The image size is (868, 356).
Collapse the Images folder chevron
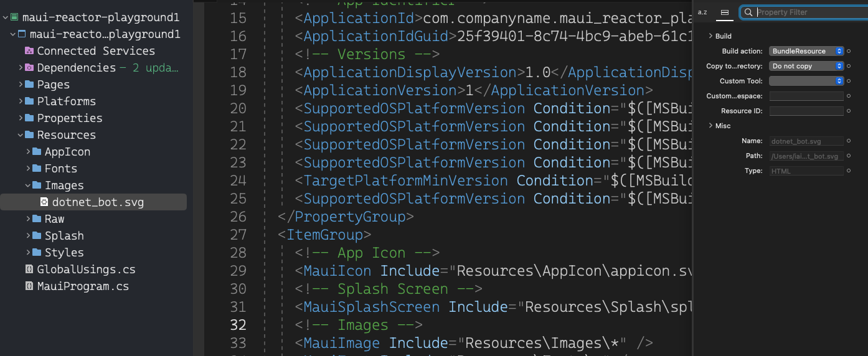pos(28,185)
